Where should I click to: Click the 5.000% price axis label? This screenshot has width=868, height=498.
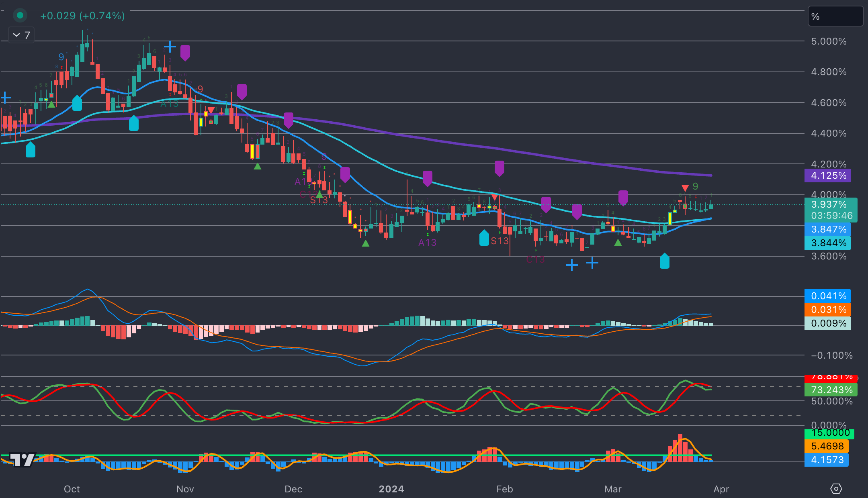tap(829, 41)
